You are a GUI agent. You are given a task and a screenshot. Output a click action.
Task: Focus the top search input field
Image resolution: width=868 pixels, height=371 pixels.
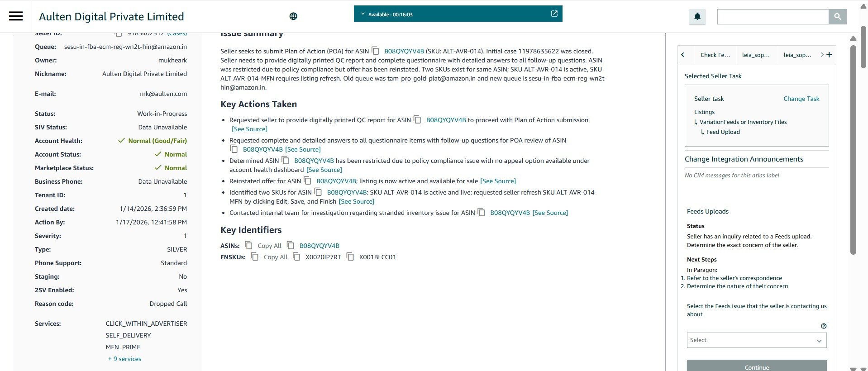coord(773,17)
